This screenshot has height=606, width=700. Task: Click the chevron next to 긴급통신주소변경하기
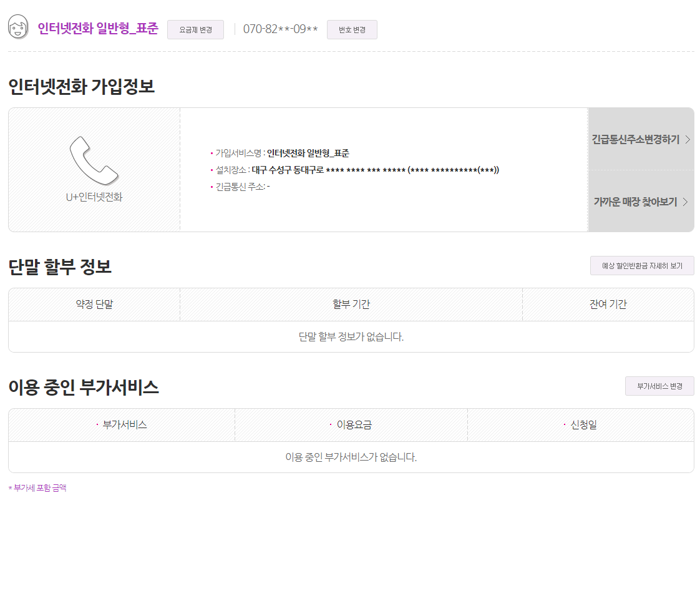pos(689,140)
